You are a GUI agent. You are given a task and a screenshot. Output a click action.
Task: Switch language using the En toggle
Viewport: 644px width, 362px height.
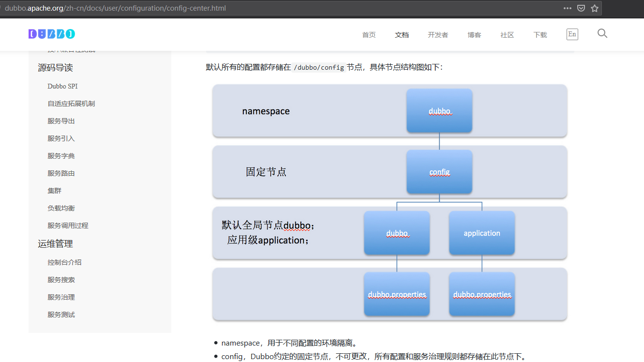pos(572,34)
